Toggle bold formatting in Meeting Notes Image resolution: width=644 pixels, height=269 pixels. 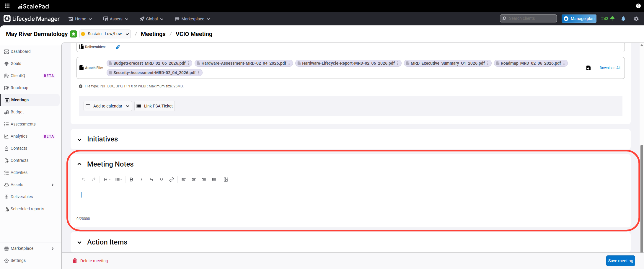[131, 180]
